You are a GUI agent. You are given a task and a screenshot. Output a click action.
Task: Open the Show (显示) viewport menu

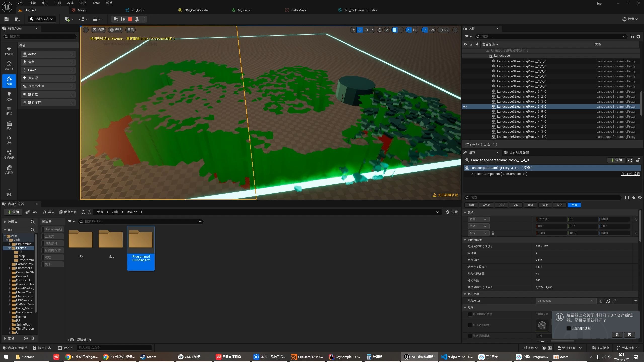click(x=131, y=30)
